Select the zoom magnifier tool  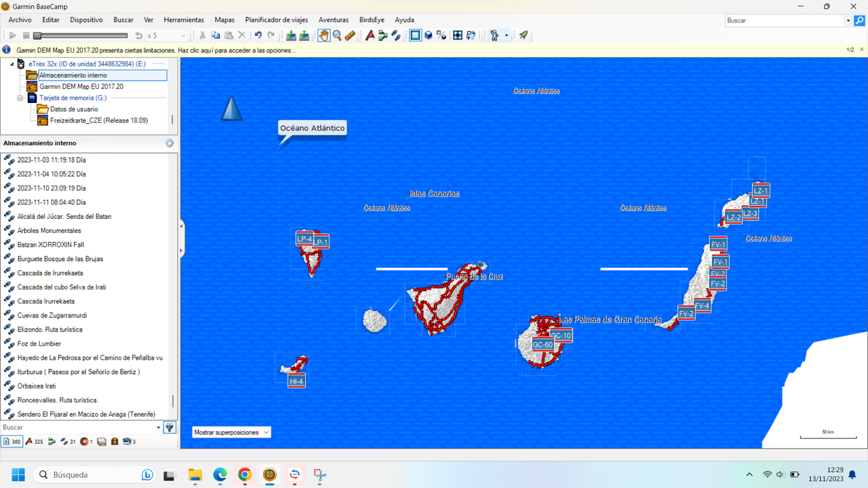point(337,35)
